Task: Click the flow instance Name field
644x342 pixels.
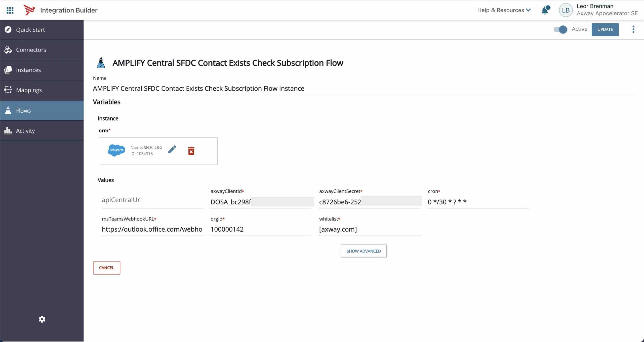Action: pos(364,88)
